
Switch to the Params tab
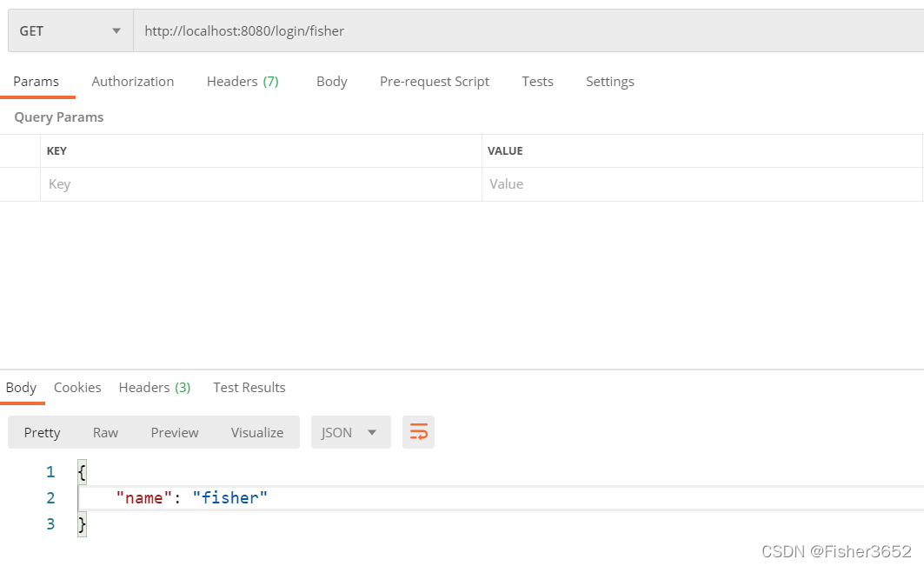pyautogui.click(x=36, y=82)
